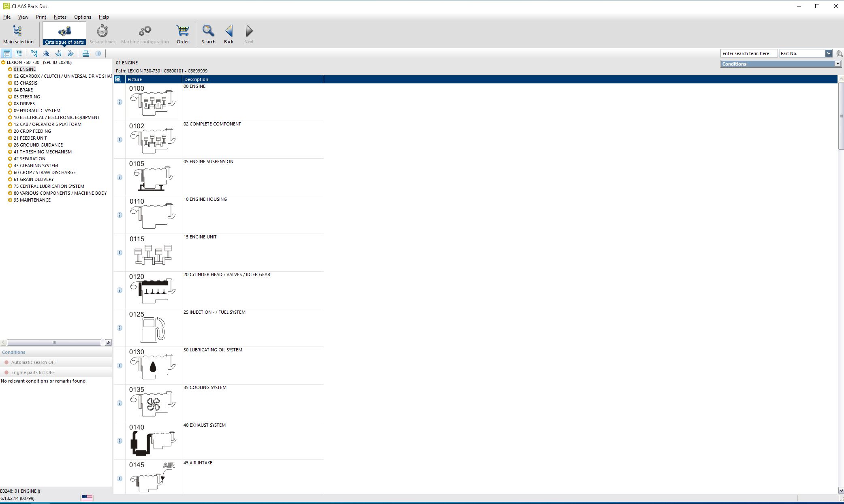Open the File menu
This screenshot has height=504, width=844.
pos(7,17)
